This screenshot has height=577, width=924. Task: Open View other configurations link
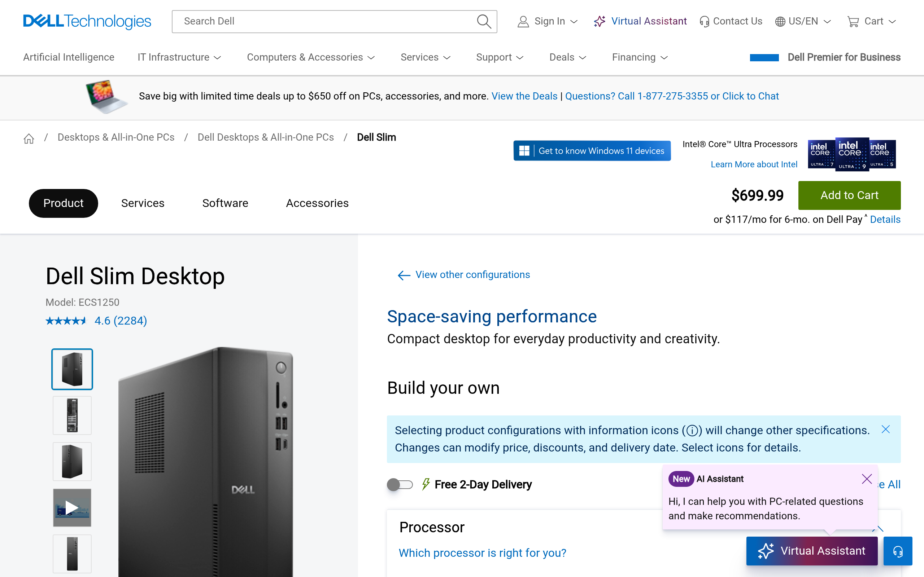coord(472,275)
